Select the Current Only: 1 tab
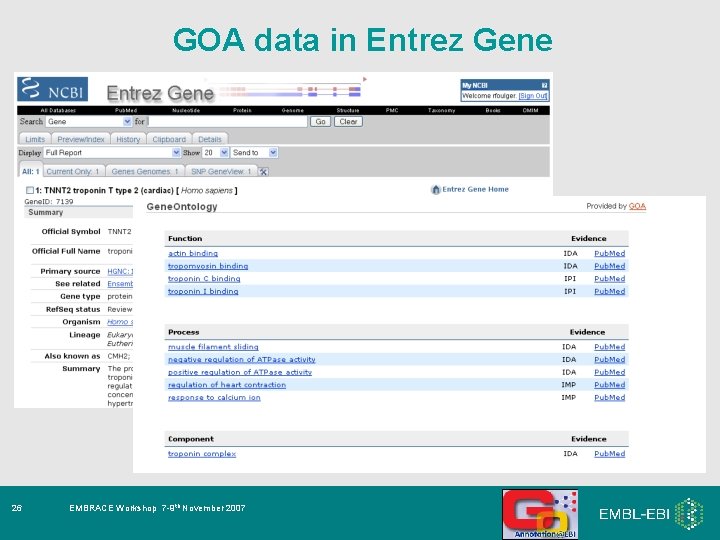The width and height of the screenshot is (720, 540). 73,171
